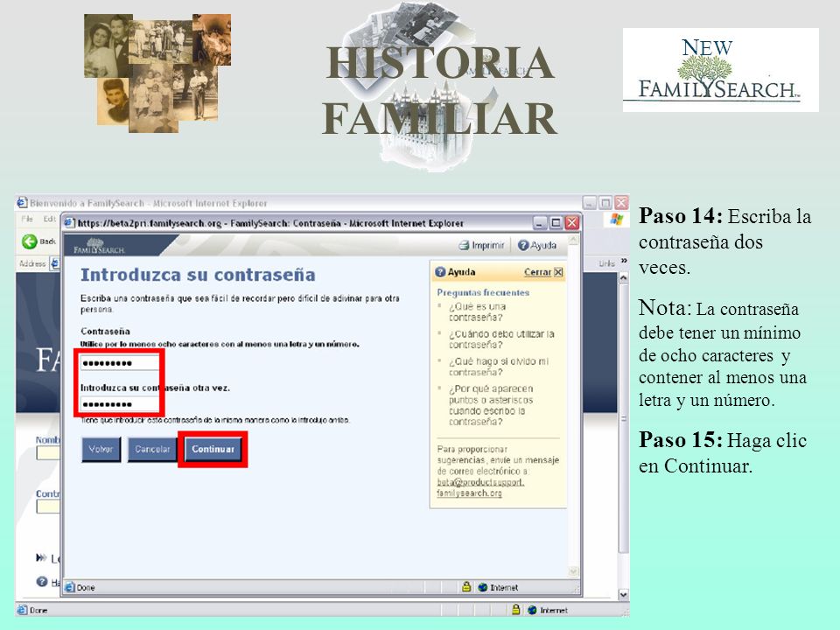Click the Windows flag logo in background window

tap(617, 219)
